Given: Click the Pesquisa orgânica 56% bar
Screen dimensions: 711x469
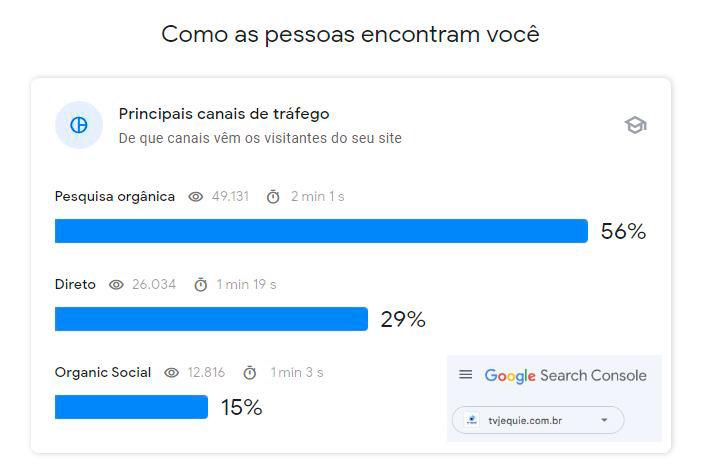Looking at the screenshot, I should click(x=320, y=231).
